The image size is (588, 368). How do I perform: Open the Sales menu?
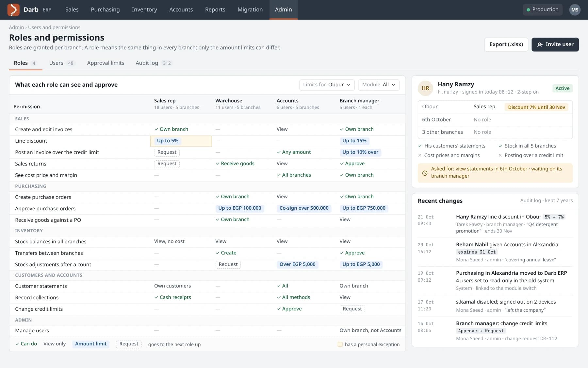[x=72, y=9]
